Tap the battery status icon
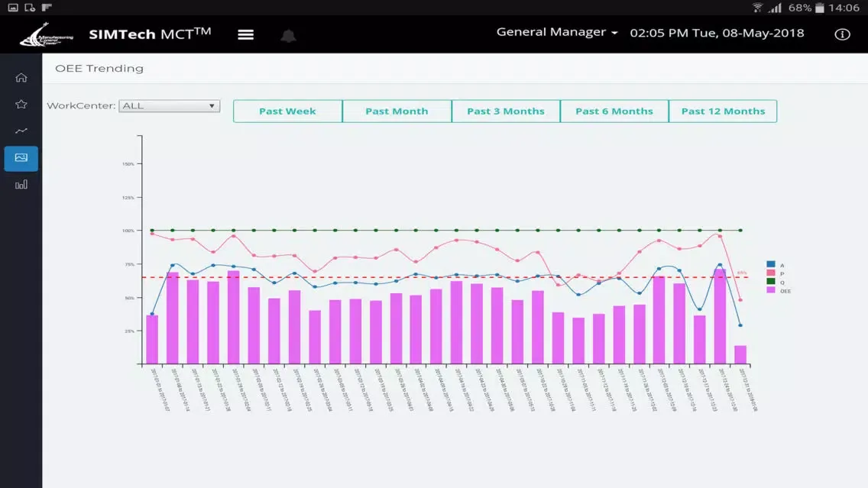The height and width of the screenshot is (488, 868). [x=820, y=8]
